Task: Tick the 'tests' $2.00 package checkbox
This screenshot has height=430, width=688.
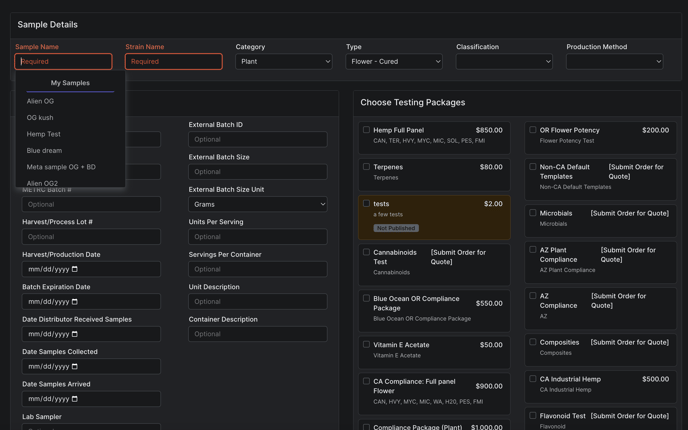Action: pyautogui.click(x=366, y=203)
